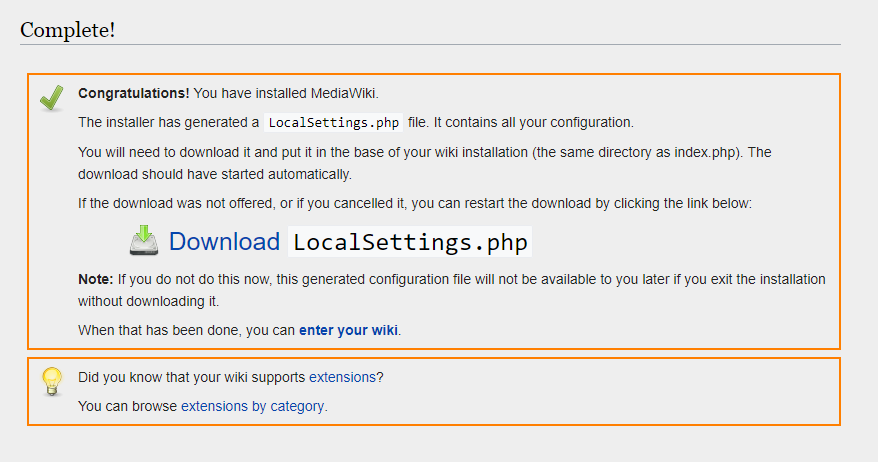
Task: Click 'download should have started automatically' text
Action: [214, 174]
